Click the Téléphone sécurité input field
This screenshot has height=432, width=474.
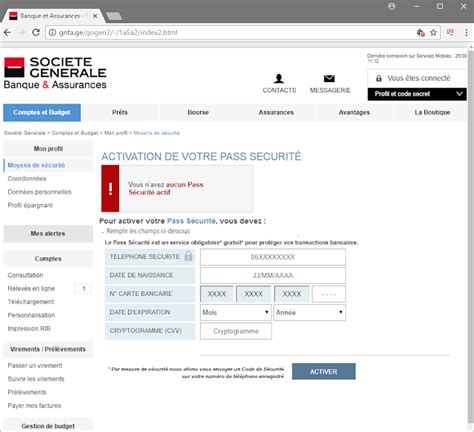pos(273,257)
